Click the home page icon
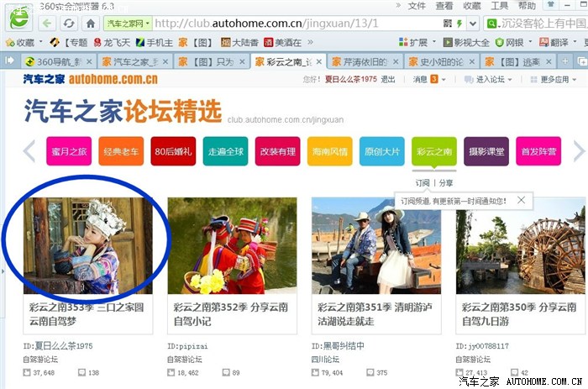The height and width of the screenshot is (389, 588). pos(90,24)
